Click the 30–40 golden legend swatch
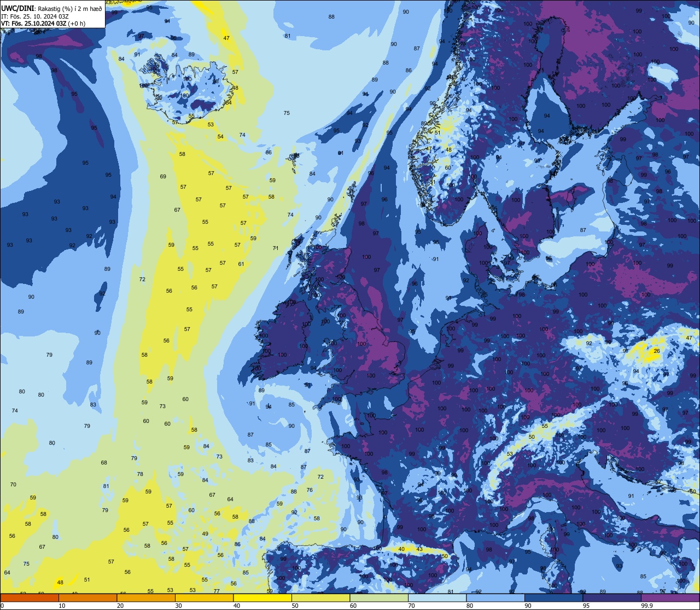Screen dimensions: 700x610 click(204, 597)
